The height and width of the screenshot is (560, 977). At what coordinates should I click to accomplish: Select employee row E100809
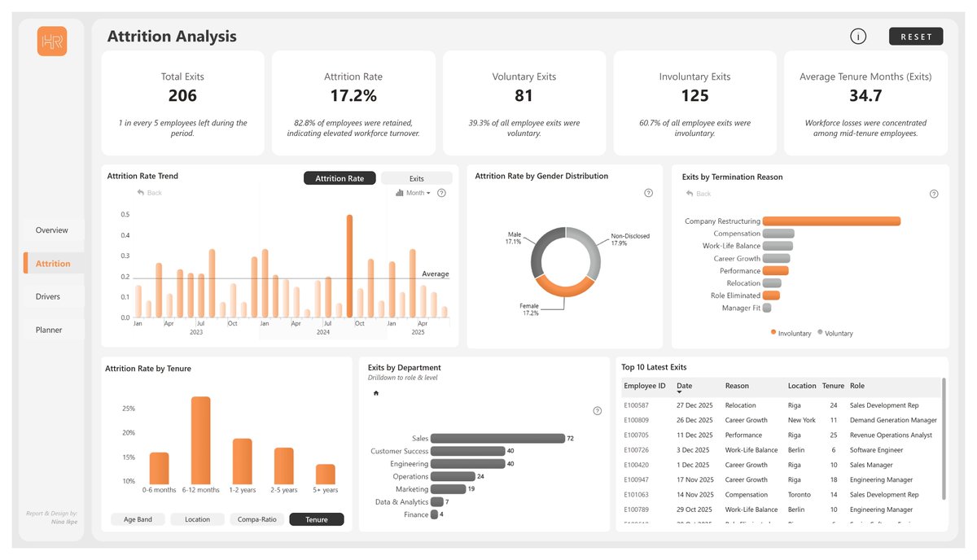(x=780, y=420)
